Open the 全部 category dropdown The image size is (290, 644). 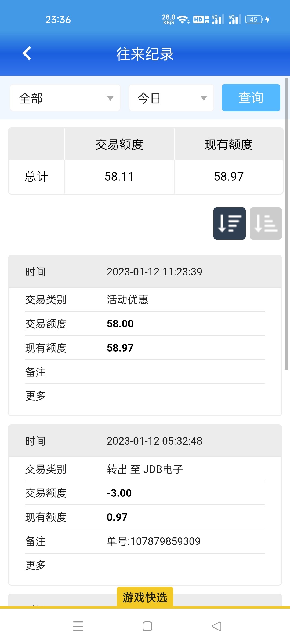pos(65,98)
